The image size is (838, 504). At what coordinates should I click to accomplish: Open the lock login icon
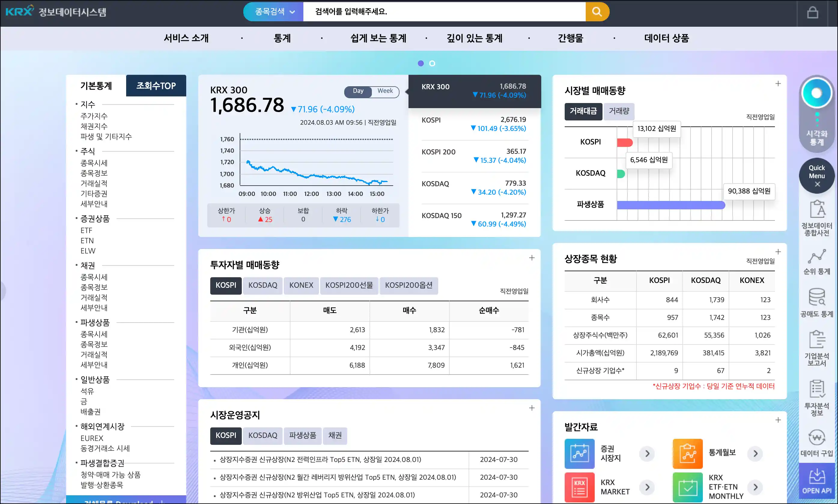(x=812, y=12)
